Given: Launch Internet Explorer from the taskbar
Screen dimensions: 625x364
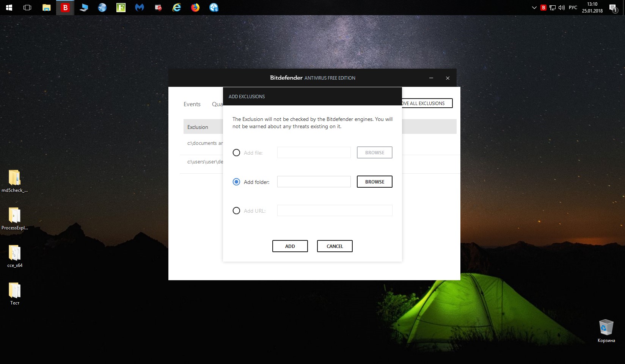Looking at the screenshot, I should point(177,8).
